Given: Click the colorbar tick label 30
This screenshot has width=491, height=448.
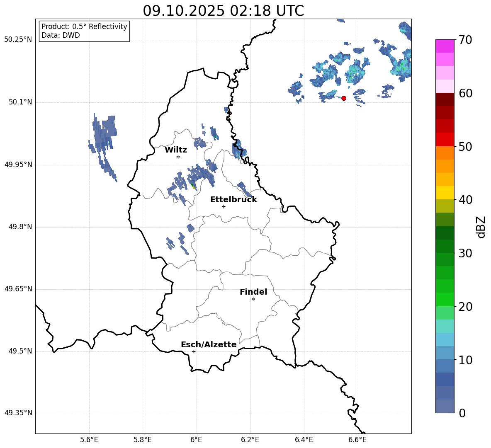Looking at the screenshot, I should (465, 253).
